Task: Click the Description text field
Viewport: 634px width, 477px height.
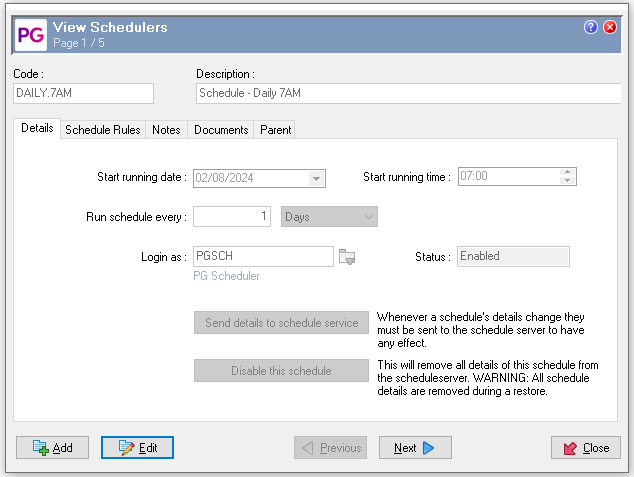Action: point(408,93)
